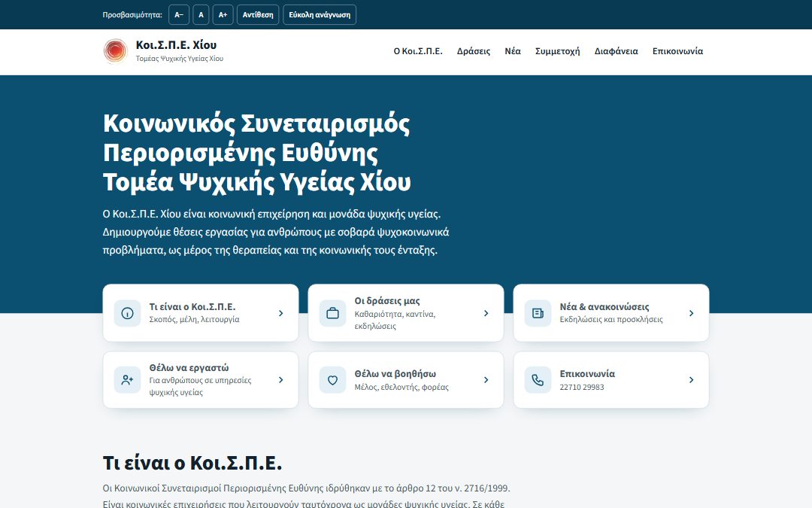Reset font size with the plain A button

tap(201, 14)
